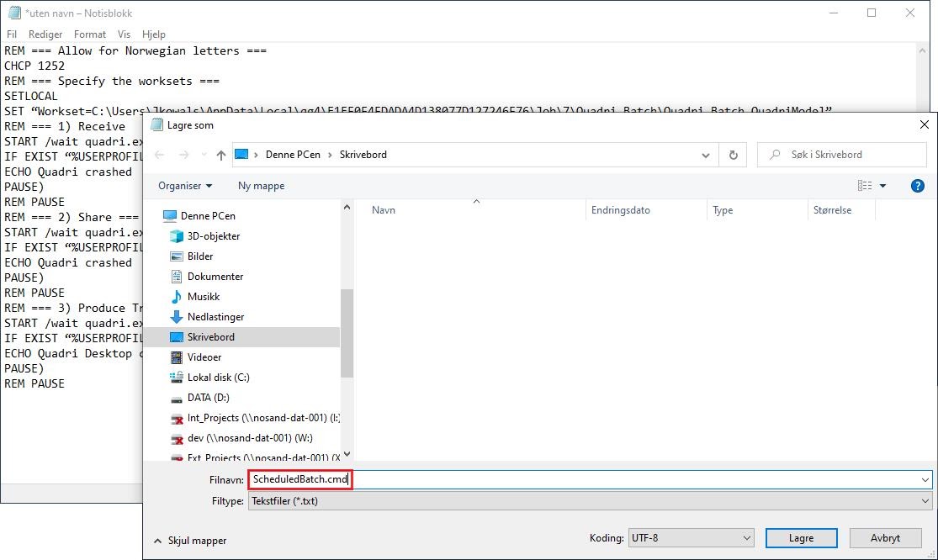Select Denne PCen in the folder tree

[208, 216]
